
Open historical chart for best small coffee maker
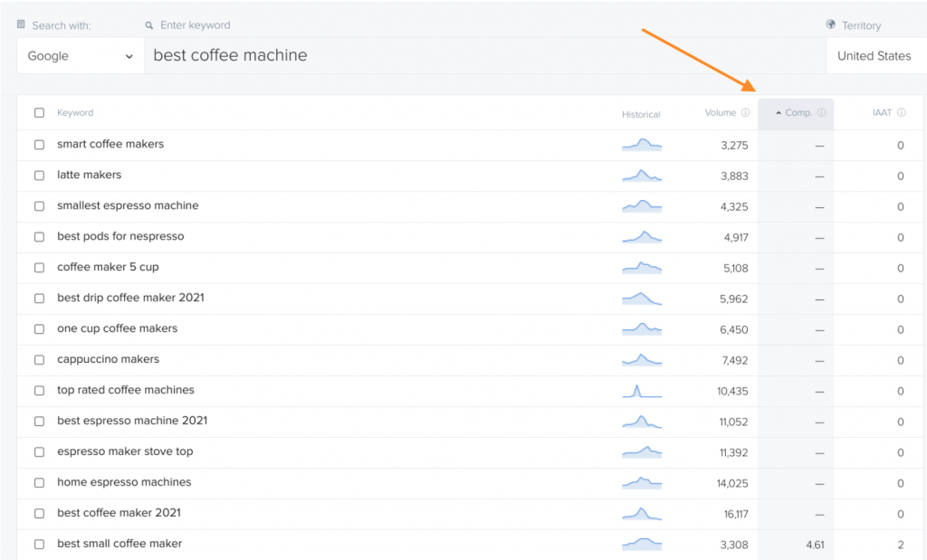click(642, 544)
